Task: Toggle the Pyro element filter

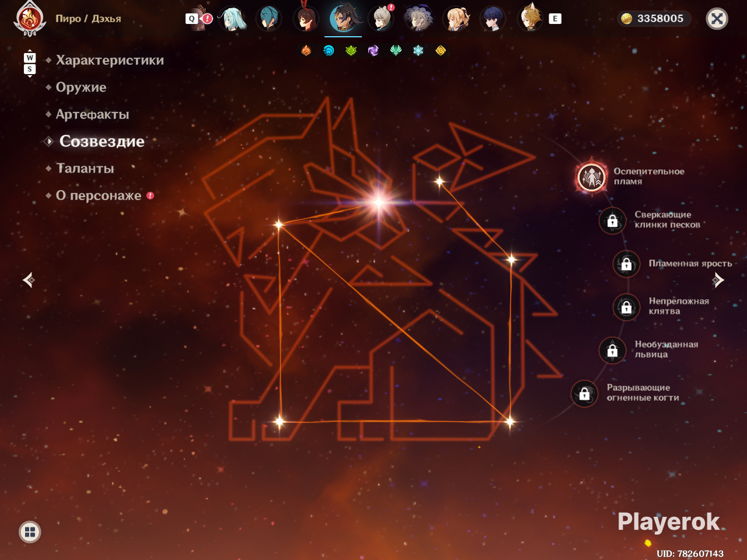Action: (x=306, y=51)
